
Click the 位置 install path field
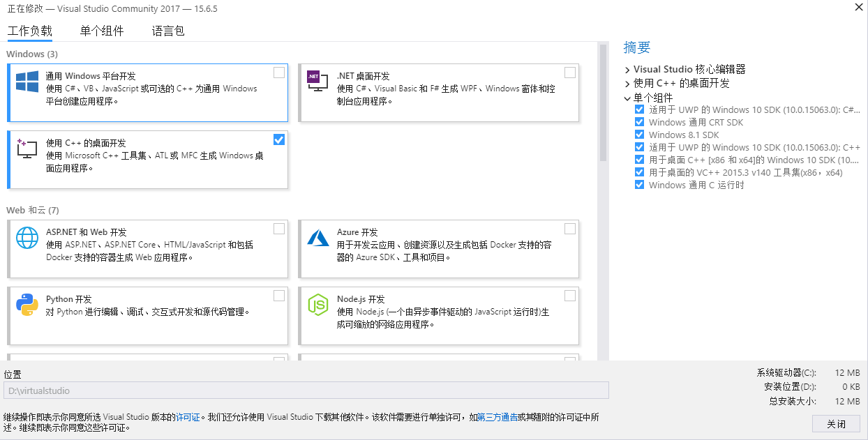306,390
